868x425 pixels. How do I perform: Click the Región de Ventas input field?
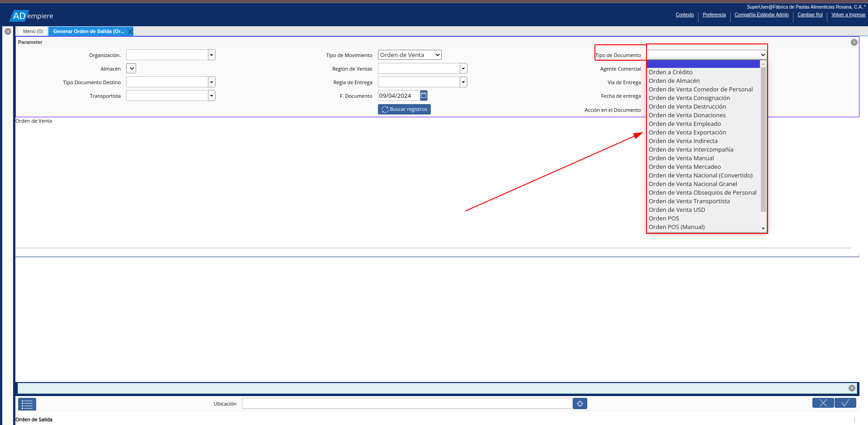pos(419,68)
